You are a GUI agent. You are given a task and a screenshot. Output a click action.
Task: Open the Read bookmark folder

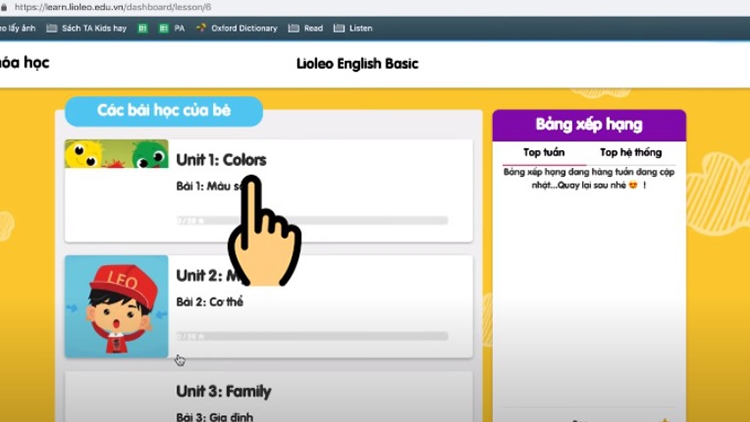[306, 28]
